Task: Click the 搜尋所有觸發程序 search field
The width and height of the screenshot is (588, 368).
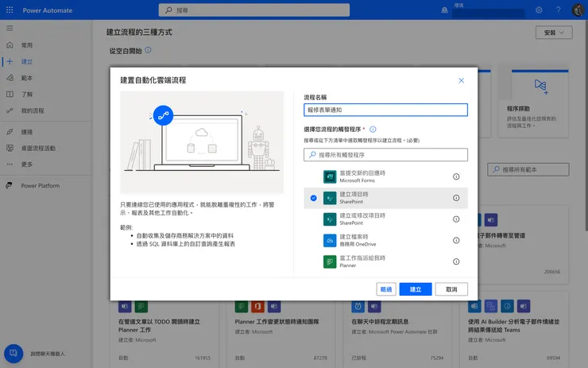Action: tap(385, 154)
